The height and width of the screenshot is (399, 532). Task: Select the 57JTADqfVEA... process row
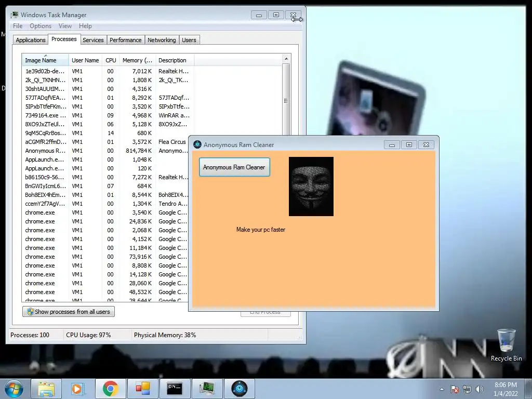click(107, 98)
